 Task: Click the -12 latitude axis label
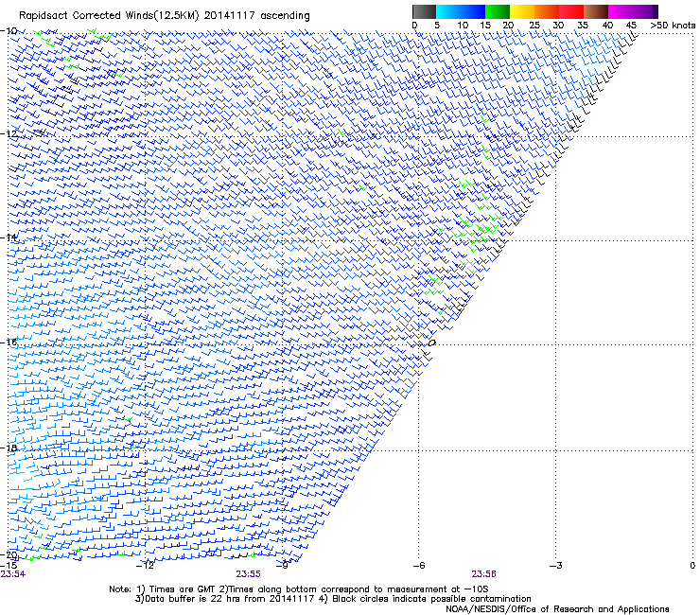click(x=9, y=133)
